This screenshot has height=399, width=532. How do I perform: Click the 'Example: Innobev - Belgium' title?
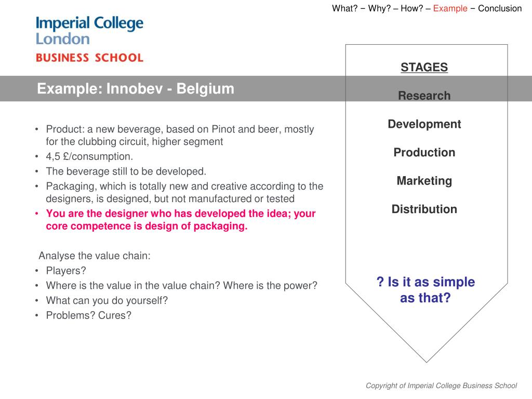click(x=136, y=88)
